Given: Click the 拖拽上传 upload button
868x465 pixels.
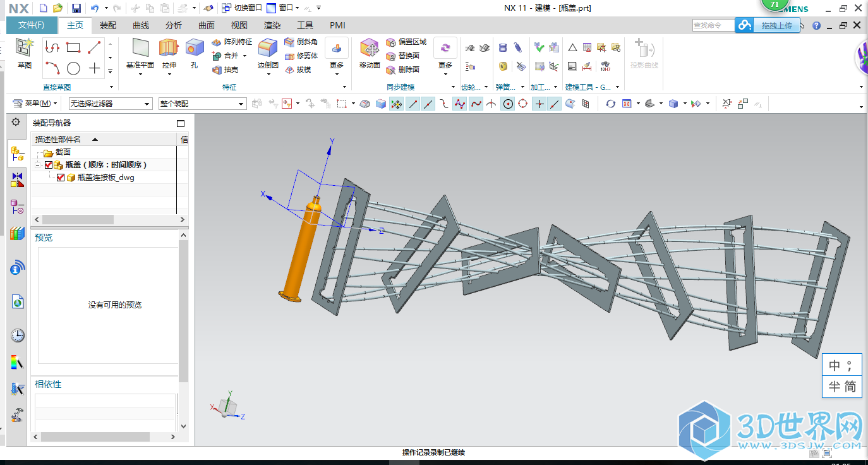Looking at the screenshot, I should click(777, 26).
